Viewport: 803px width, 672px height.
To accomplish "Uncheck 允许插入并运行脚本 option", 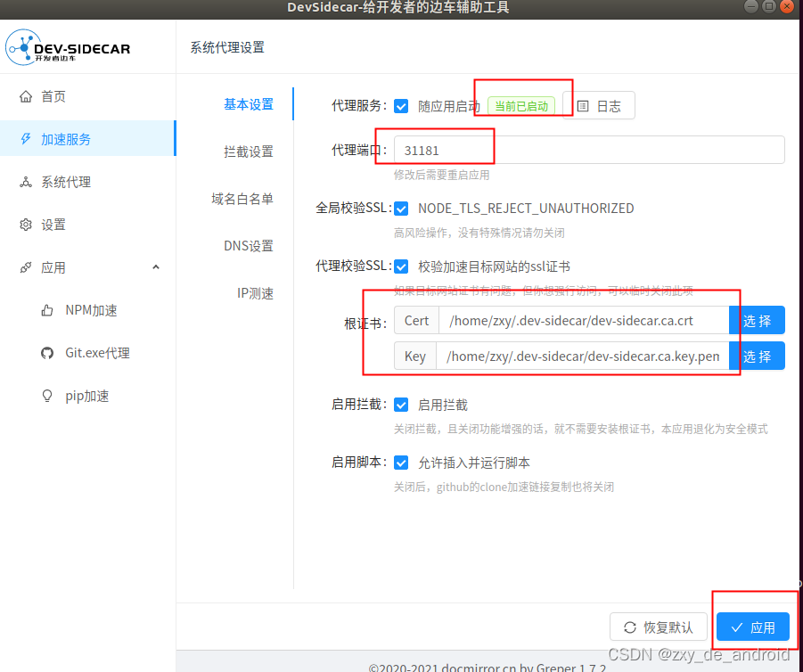I will [x=402, y=462].
